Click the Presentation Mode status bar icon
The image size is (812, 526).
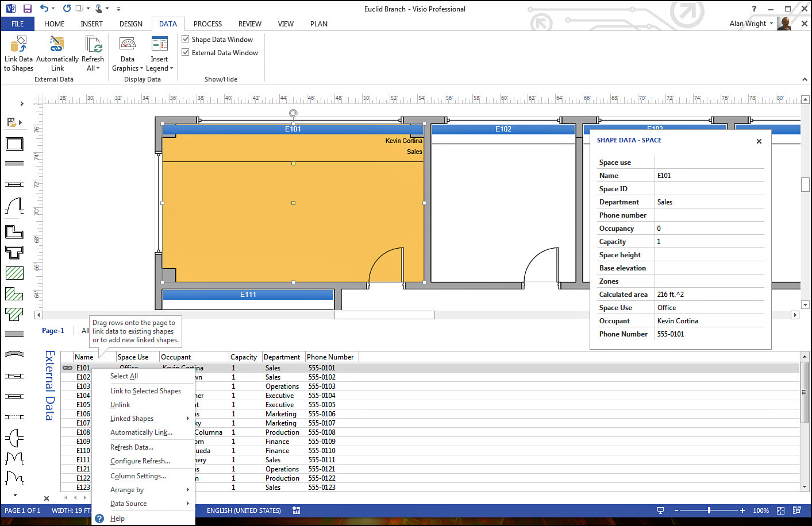click(660, 510)
